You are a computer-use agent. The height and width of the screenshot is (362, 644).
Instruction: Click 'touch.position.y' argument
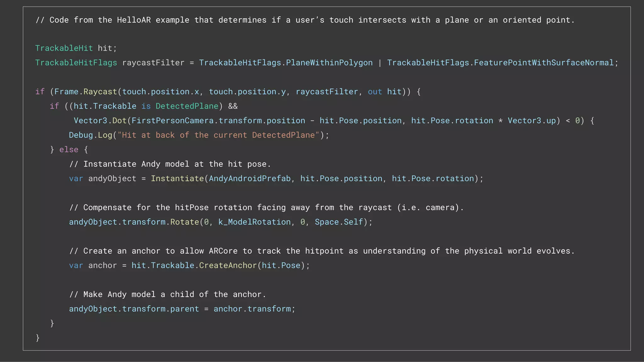(247, 92)
